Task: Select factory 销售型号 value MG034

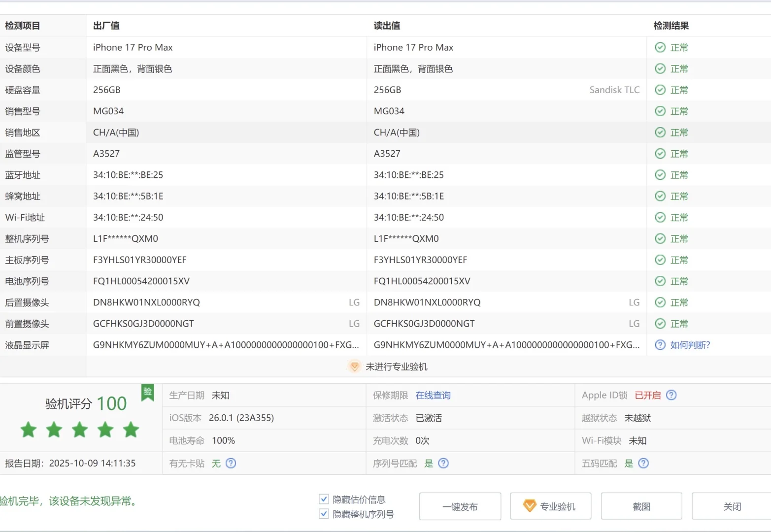Action: [108, 111]
